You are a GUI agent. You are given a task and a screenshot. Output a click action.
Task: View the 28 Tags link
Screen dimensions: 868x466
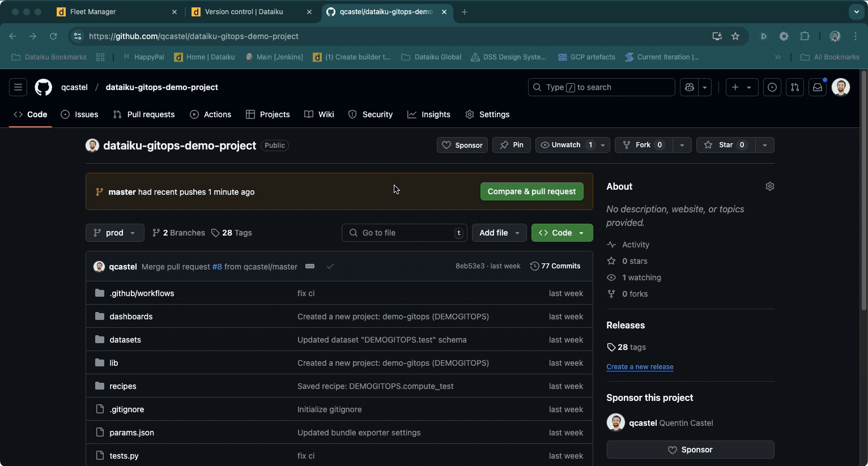click(x=231, y=233)
